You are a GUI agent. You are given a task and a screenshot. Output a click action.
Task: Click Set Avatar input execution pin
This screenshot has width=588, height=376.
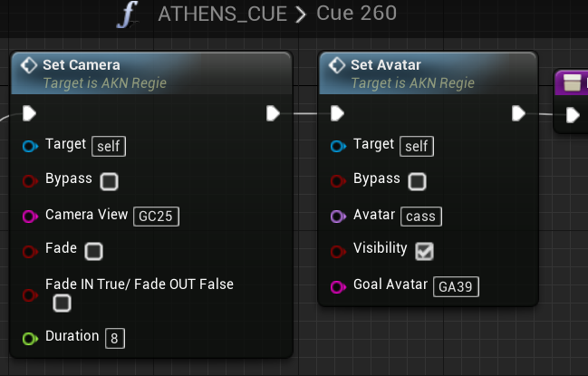coord(338,113)
